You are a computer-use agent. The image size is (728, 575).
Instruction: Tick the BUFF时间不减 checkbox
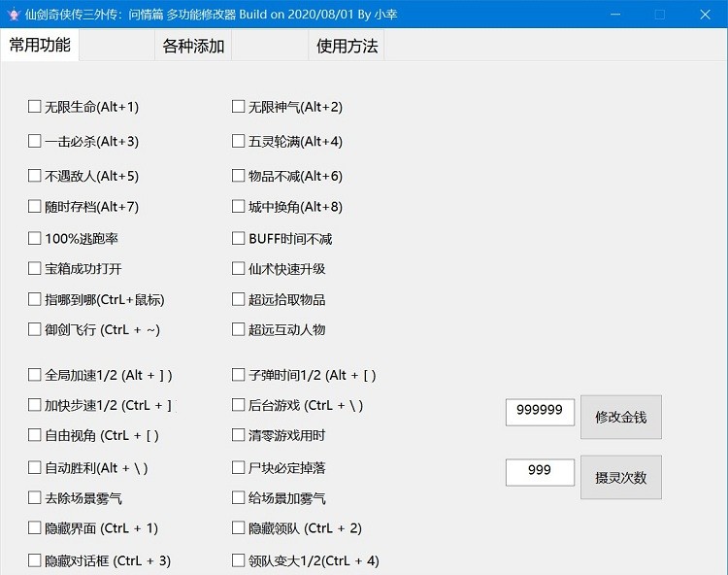tap(238, 238)
